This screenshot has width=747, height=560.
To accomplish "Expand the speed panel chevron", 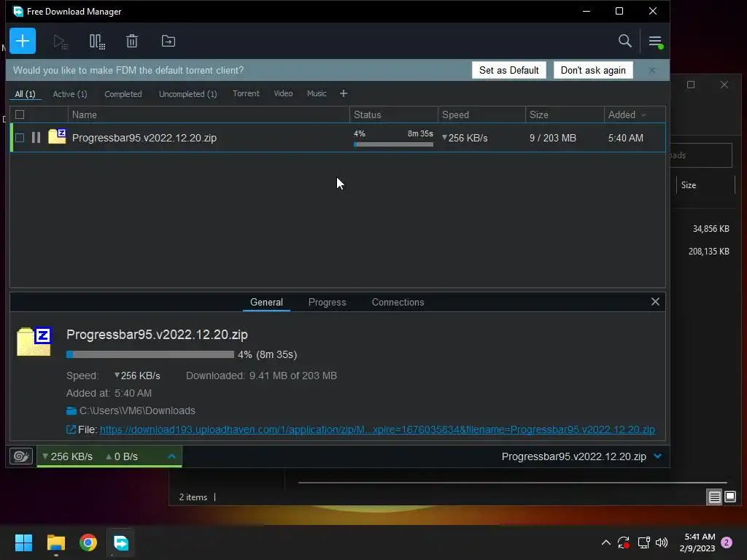I will point(171,456).
